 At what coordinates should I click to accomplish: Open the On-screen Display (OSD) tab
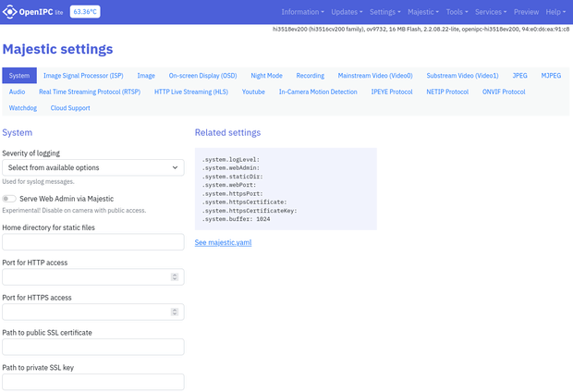pyautogui.click(x=202, y=76)
